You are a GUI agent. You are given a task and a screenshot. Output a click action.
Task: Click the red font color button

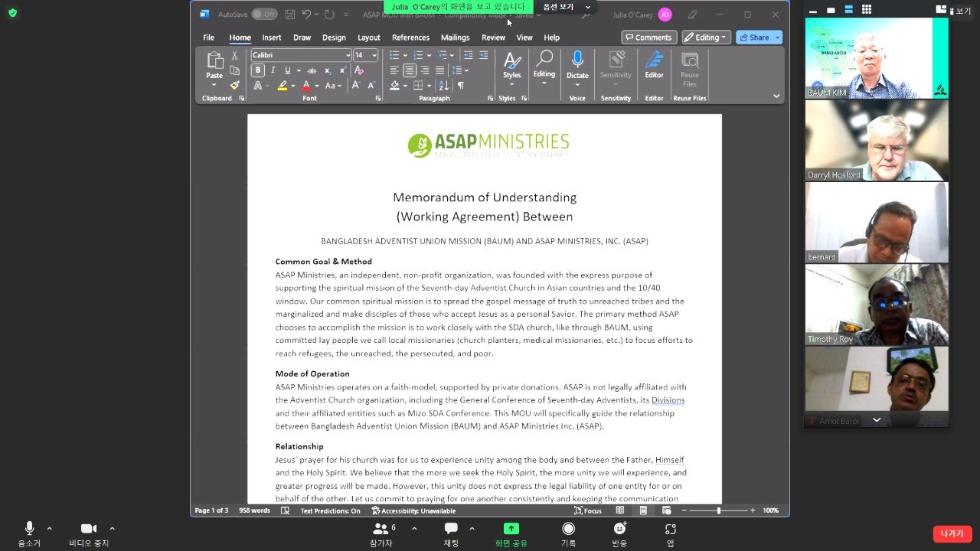(306, 86)
